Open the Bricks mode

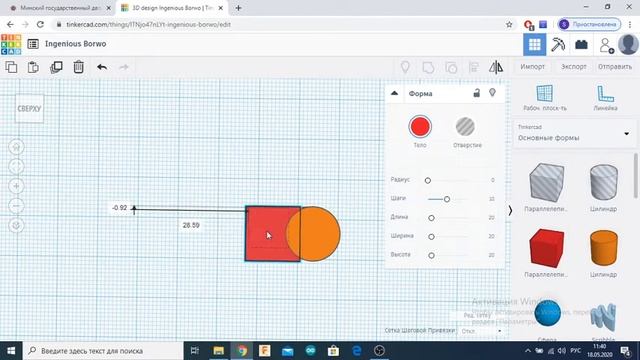point(581,44)
